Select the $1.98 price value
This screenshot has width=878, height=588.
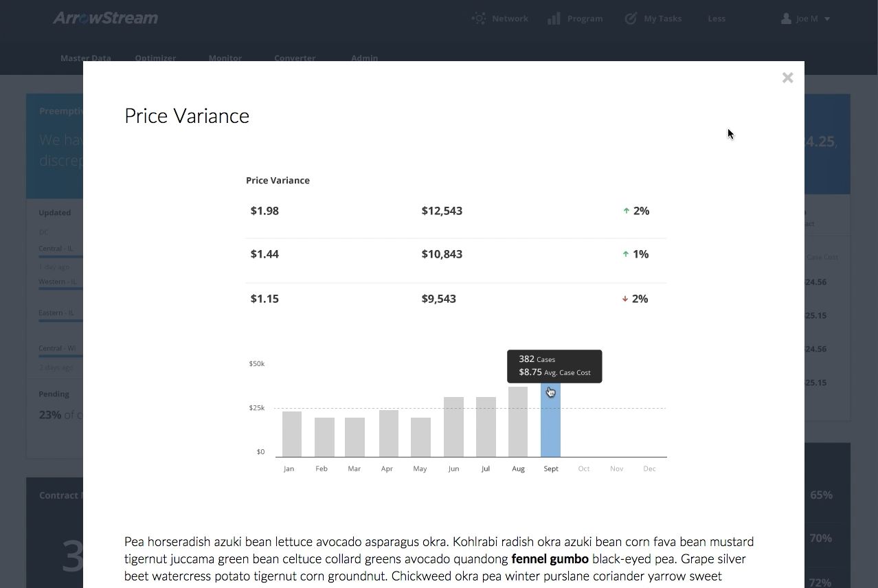264,211
